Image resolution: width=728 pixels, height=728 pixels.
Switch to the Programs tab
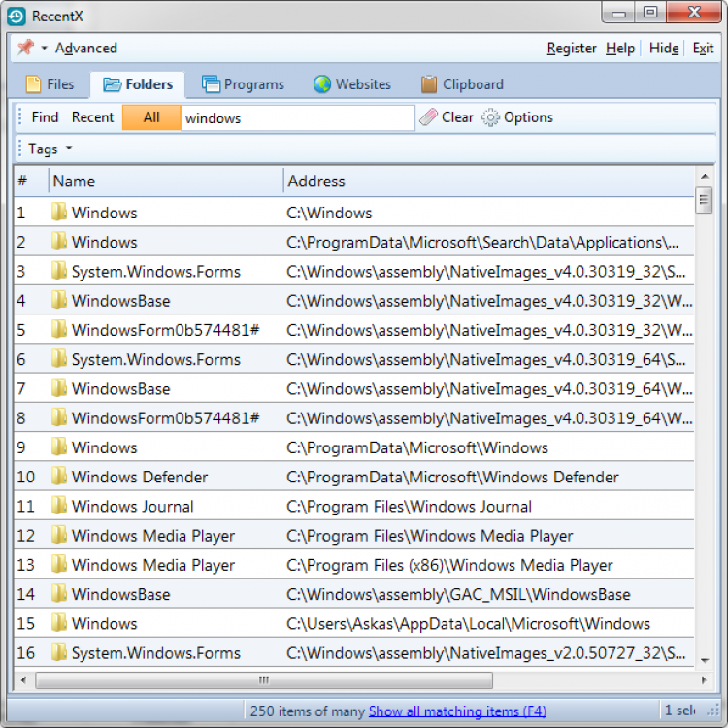pos(243,84)
